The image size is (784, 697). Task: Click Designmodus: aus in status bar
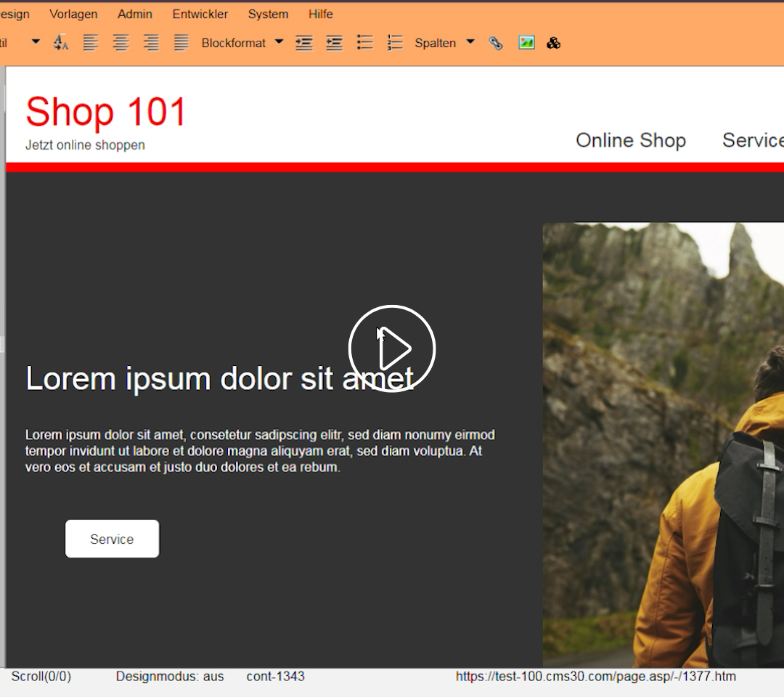tap(170, 677)
